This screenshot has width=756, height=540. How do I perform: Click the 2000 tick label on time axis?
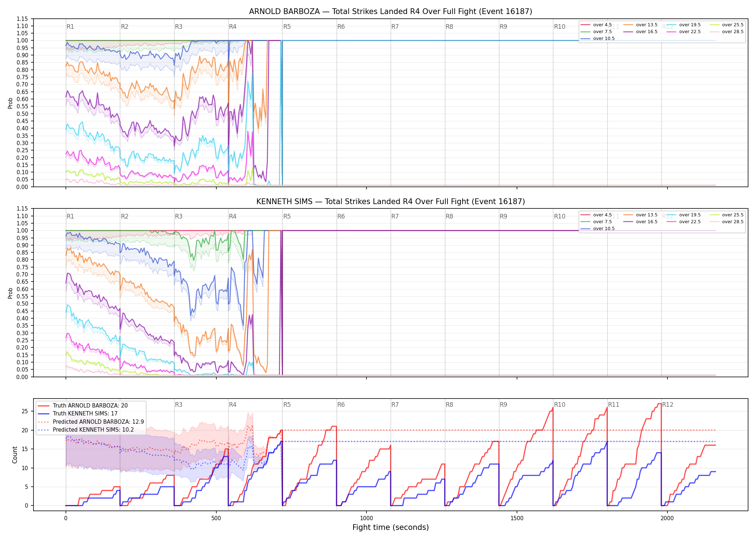667,518
